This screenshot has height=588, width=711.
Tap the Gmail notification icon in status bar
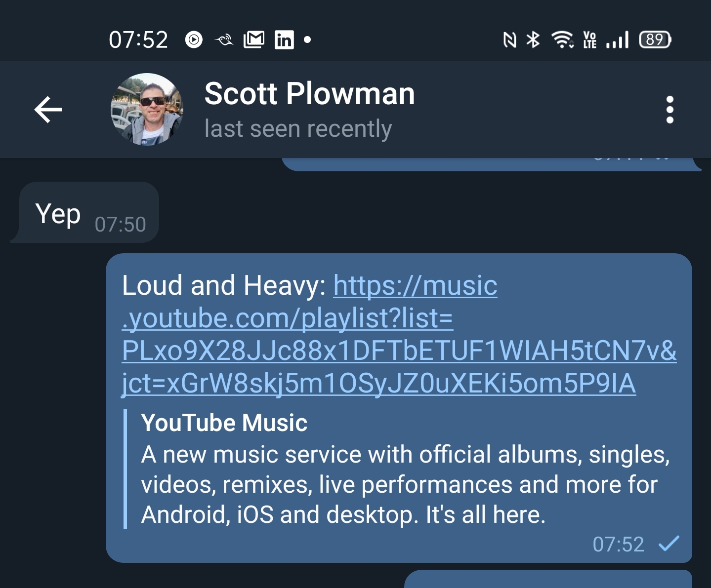(x=254, y=39)
